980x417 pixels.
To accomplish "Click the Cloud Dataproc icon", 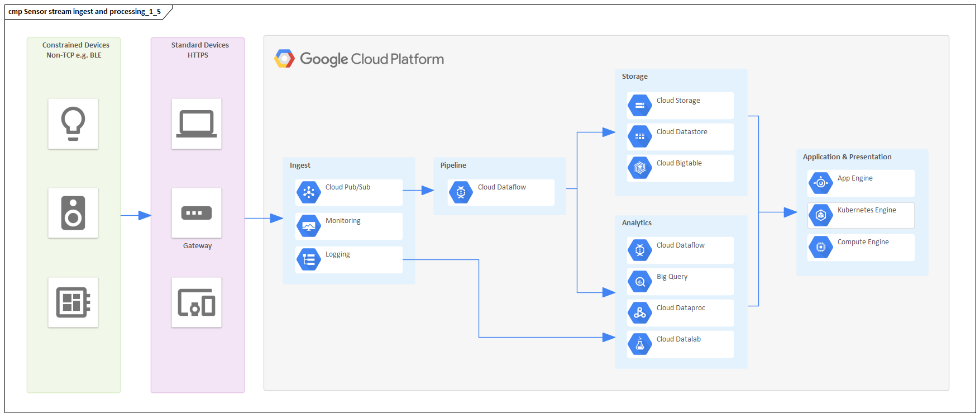I will pyautogui.click(x=639, y=313).
